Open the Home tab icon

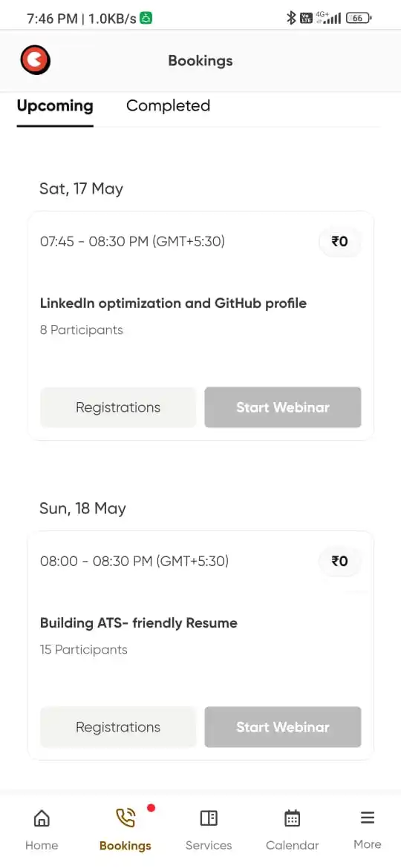42,818
